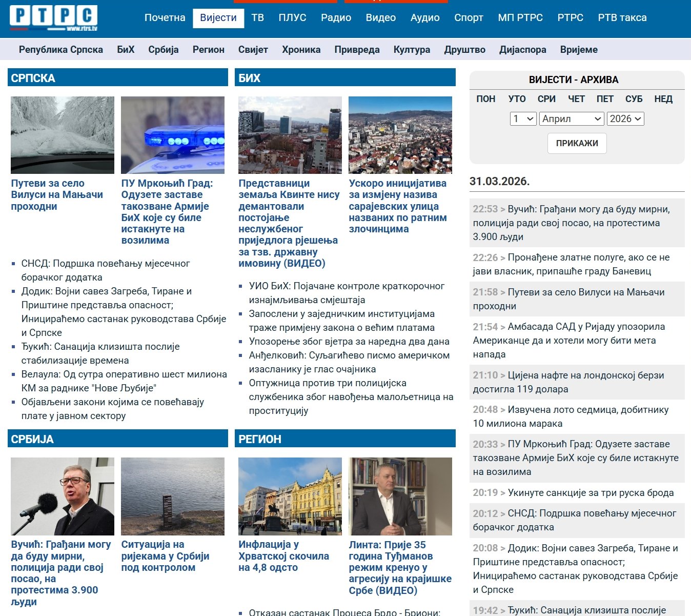The width and height of the screenshot is (691, 616).
Task: Open the Април month dropdown
Action: (571, 119)
